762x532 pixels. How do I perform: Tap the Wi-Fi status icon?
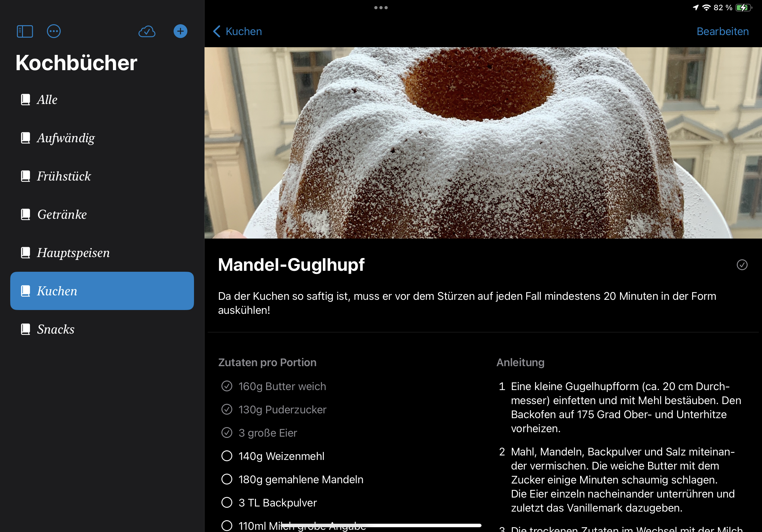click(706, 7)
